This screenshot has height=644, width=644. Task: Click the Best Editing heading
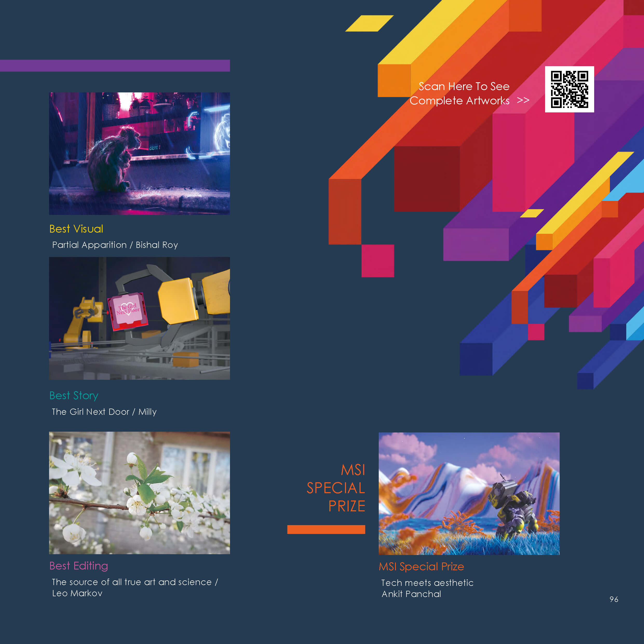click(x=79, y=566)
